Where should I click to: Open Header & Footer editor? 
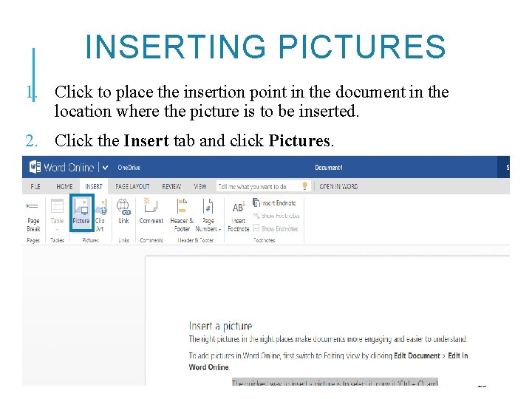click(x=182, y=216)
